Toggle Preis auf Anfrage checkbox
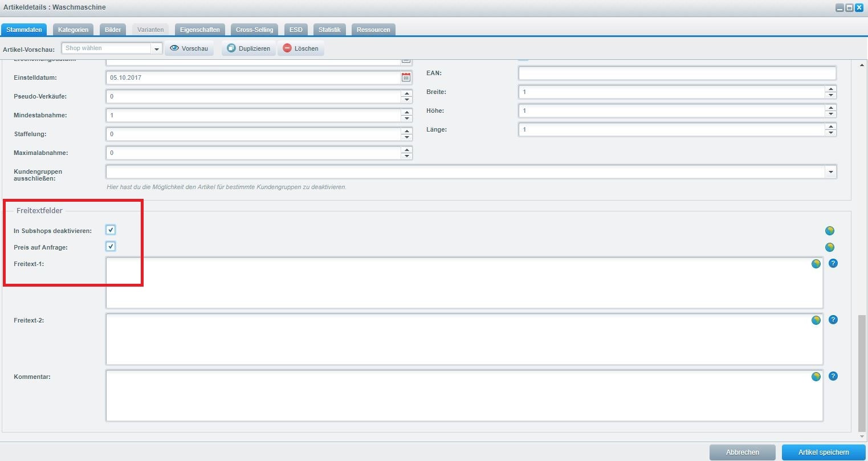Image resolution: width=868 pixels, height=461 pixels. click(x=111, y=247)
